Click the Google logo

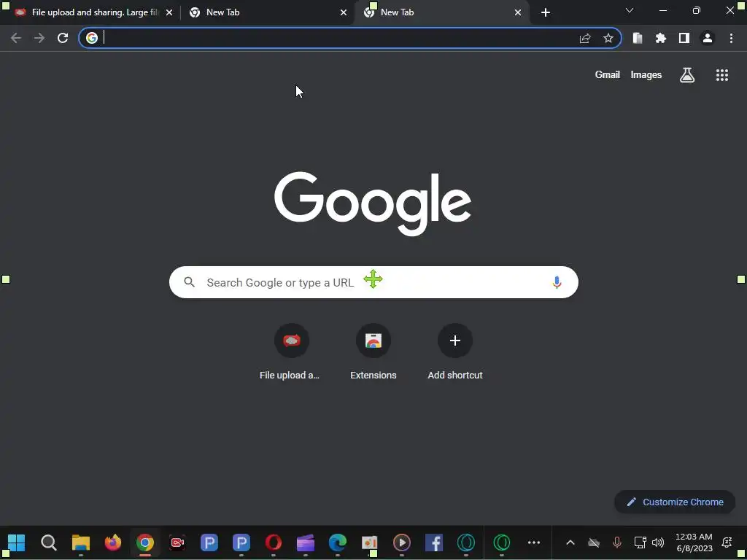tap(373, 203)
